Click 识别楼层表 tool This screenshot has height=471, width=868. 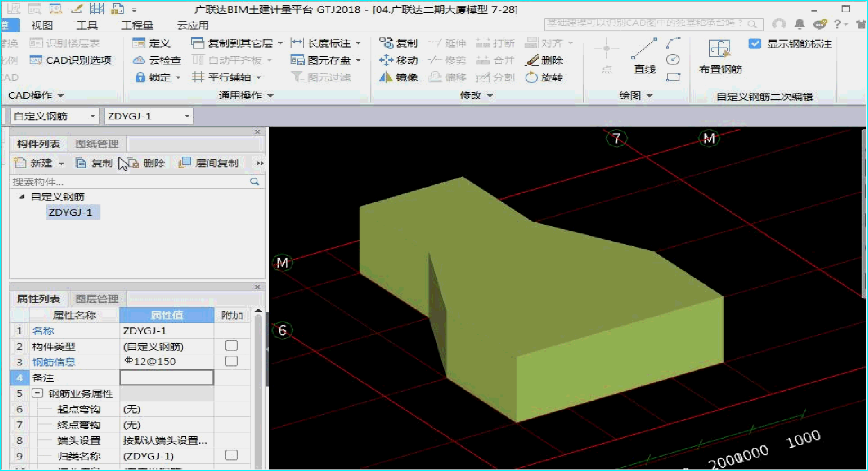(64, 43)
